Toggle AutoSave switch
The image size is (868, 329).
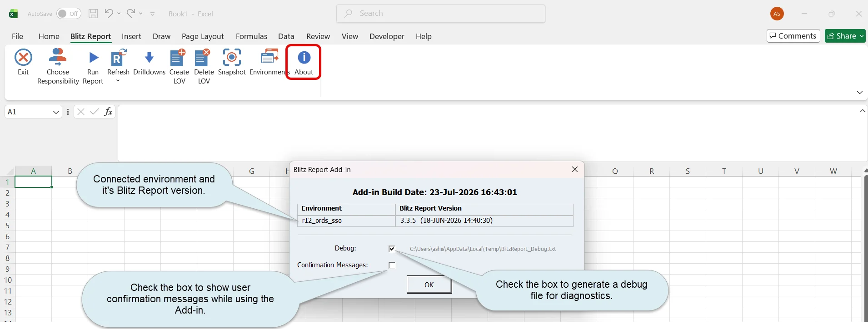69,14
